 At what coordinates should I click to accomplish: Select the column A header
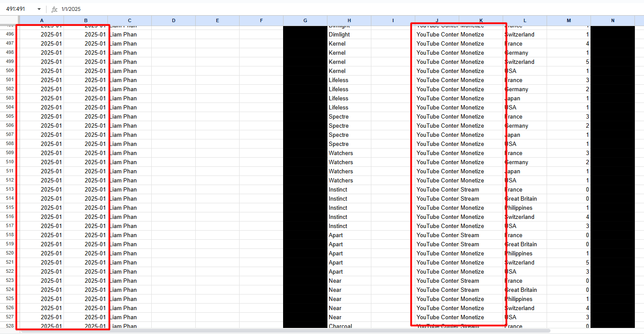click(x=42, y=20)
